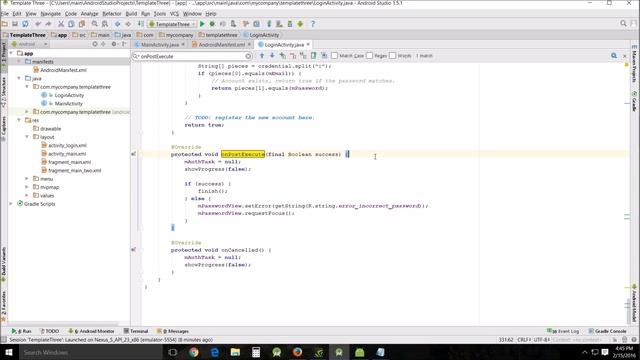The image size is (640, 360).
Task: Start debugging with the Debug bug icon
Action: point(212,24)
